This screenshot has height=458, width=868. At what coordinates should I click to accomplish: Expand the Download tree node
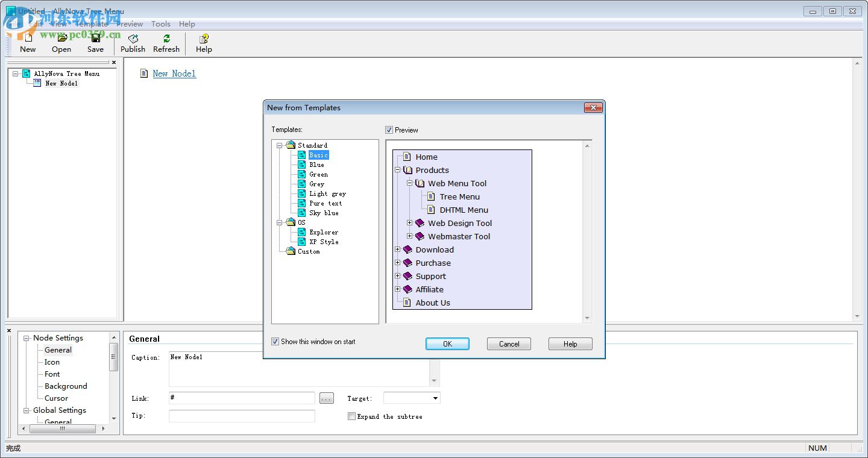pyautogui.click(x=397, y=249)
